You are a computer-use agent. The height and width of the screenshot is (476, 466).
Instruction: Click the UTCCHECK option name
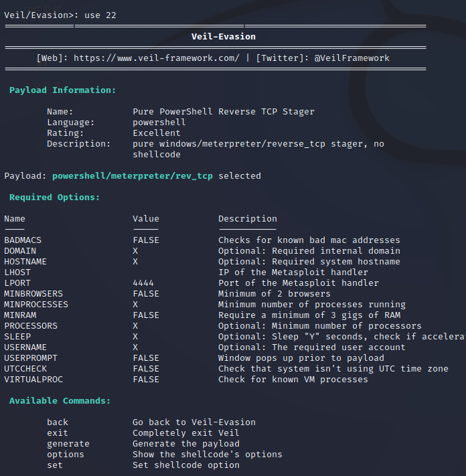25,368
